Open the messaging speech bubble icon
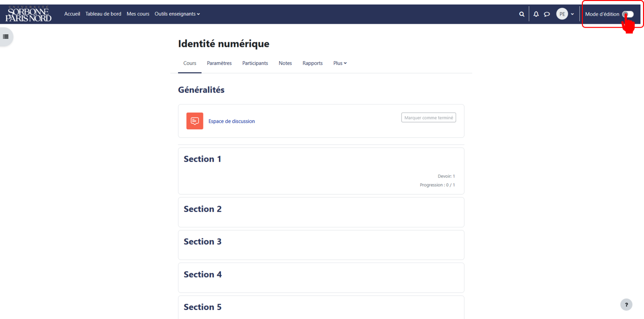Screen dimensions: 644x319 [x=547, y=14]
